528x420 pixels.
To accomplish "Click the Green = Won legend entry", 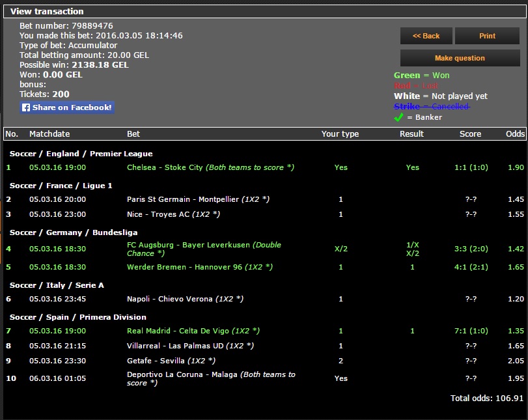I will (422, 75).
